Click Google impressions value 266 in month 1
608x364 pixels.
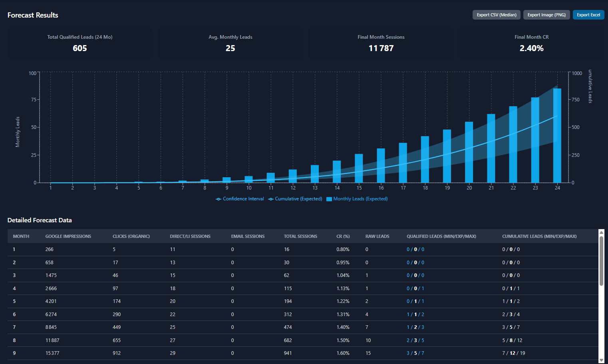49,249
